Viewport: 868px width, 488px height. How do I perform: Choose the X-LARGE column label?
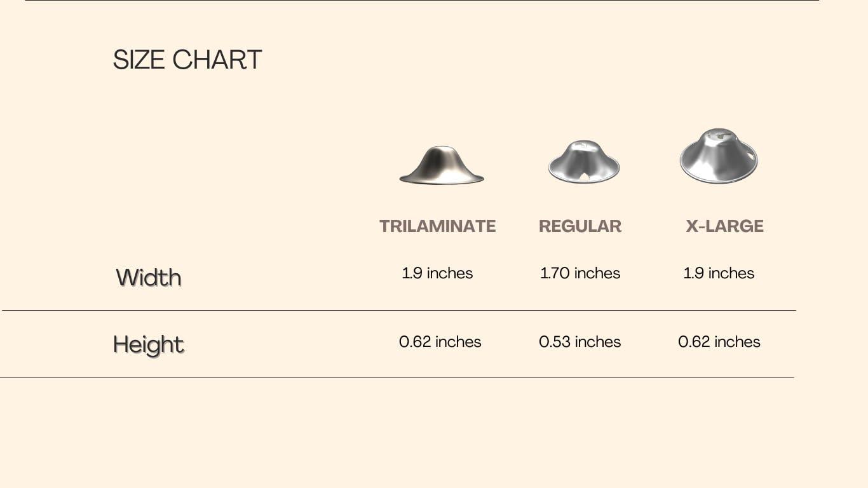(x=724, y=226)
